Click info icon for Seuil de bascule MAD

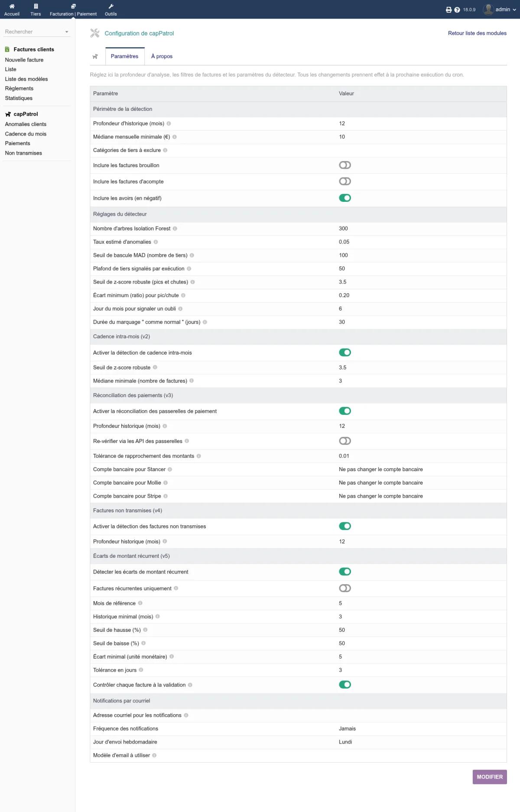click(x=192, y=256)
